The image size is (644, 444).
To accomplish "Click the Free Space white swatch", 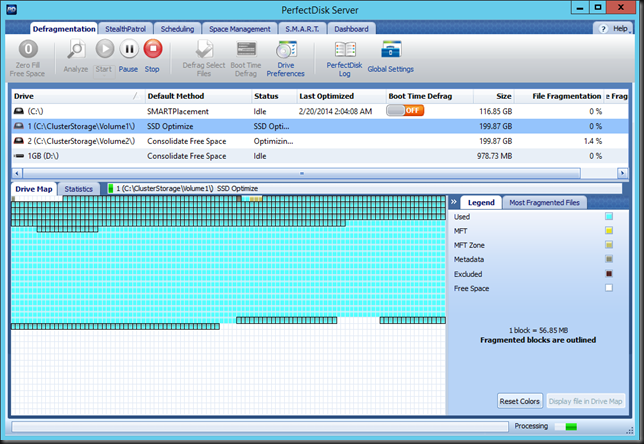I will point(609,288).
